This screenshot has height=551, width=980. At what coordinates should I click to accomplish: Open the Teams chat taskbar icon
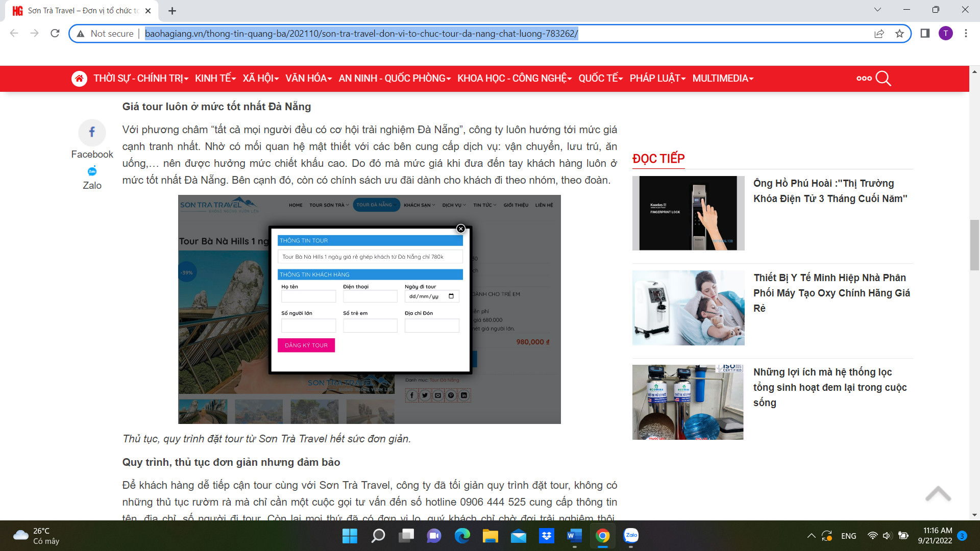(x=434, y=536)
